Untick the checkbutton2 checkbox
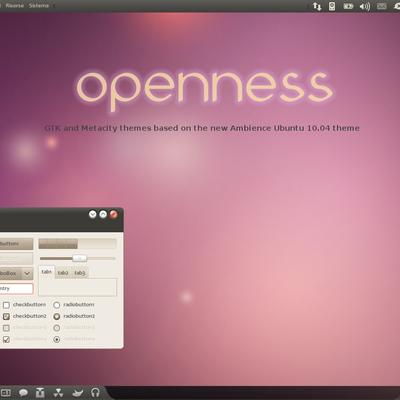 (x=6, y=316)
